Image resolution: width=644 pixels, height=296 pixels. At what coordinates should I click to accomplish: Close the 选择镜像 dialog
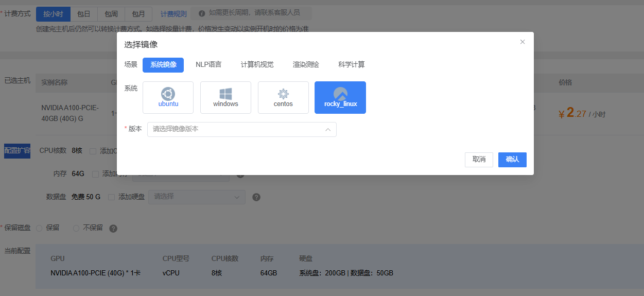tap(523, 42)
